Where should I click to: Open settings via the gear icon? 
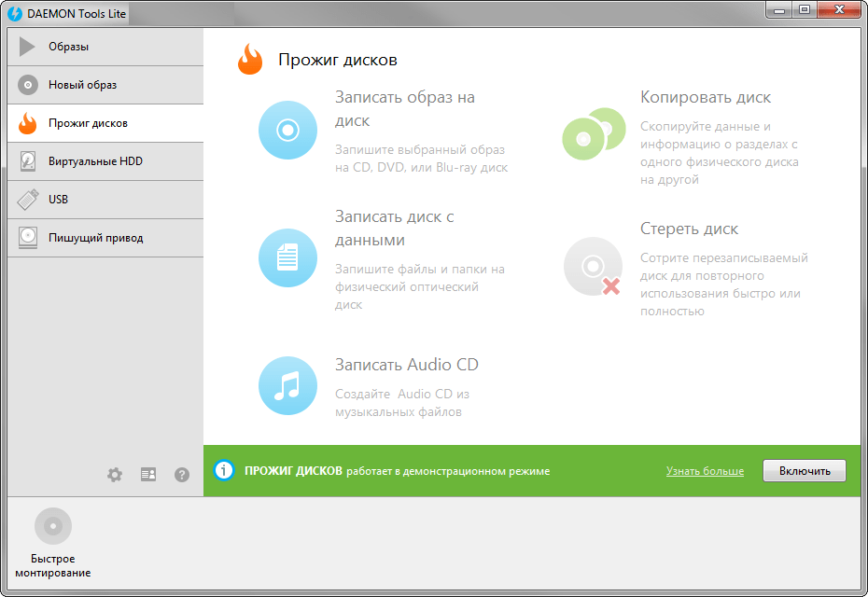coord(115,474)
